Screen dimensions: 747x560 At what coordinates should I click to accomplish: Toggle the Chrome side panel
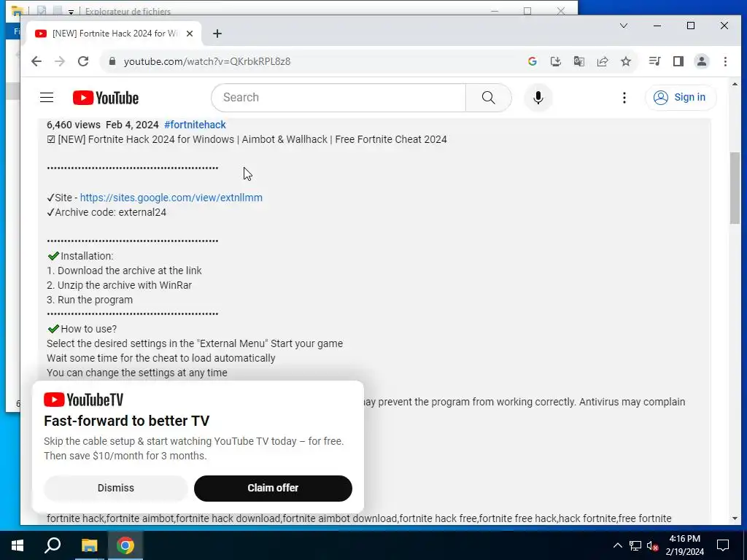click(x=678, y=61)
